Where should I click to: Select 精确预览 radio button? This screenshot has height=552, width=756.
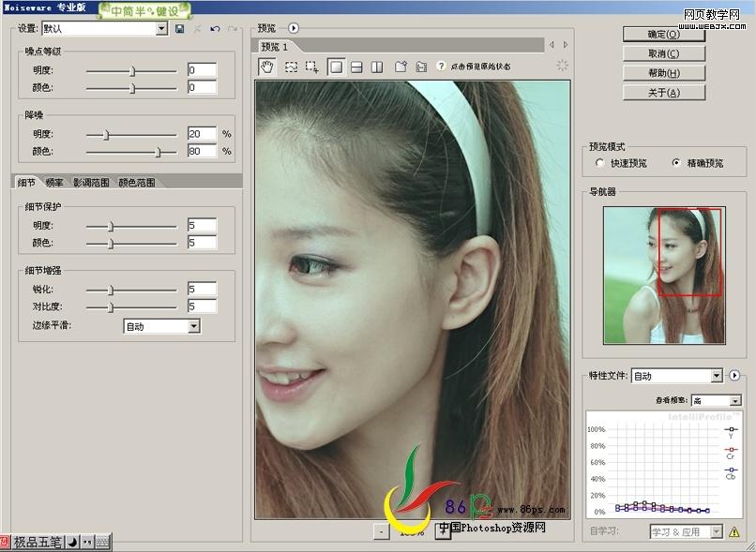coord(676,163)
